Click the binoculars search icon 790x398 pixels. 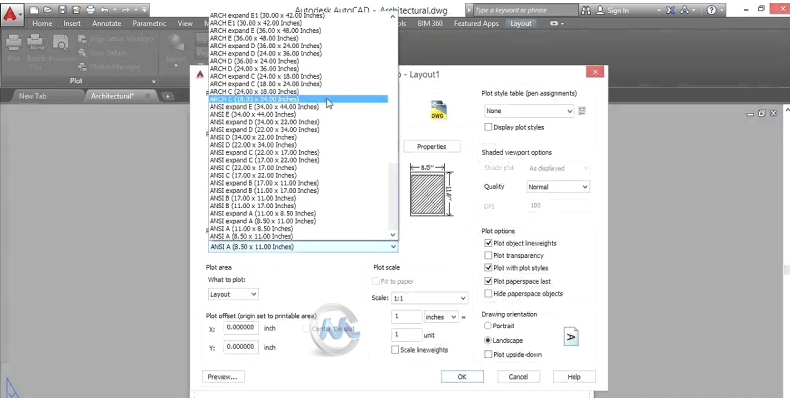(x=586, y=10)
